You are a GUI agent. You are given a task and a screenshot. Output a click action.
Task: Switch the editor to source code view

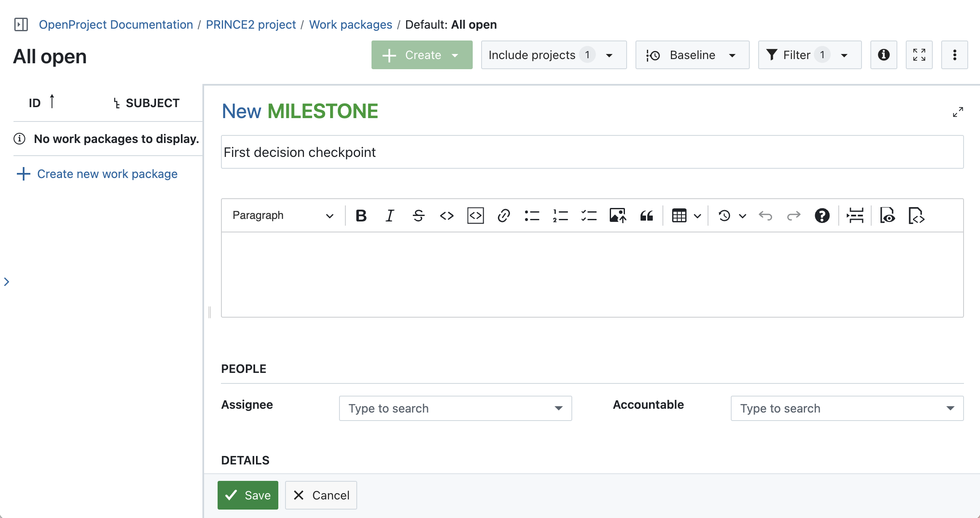point(916,216)
